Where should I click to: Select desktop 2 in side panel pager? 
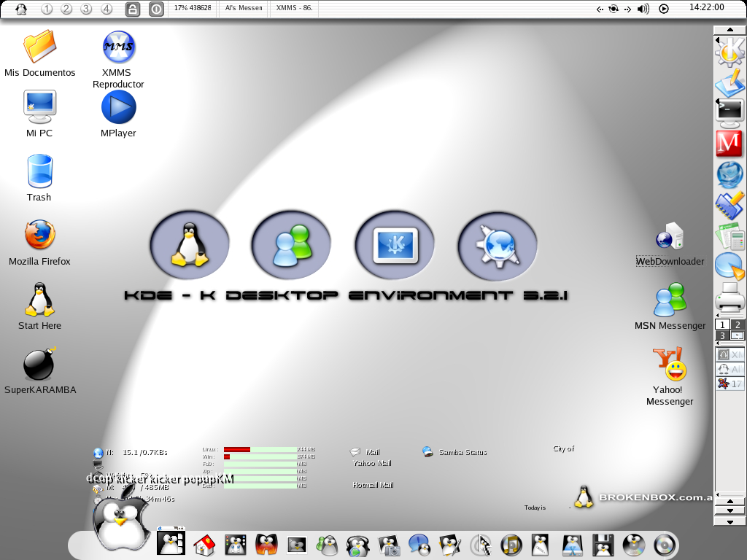click(738, 324)
